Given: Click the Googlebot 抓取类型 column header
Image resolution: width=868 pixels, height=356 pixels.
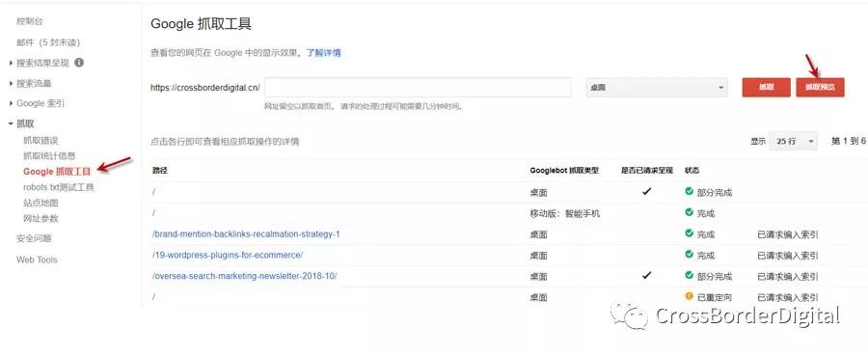Looking at the screenshot, I should pos(564,171).
